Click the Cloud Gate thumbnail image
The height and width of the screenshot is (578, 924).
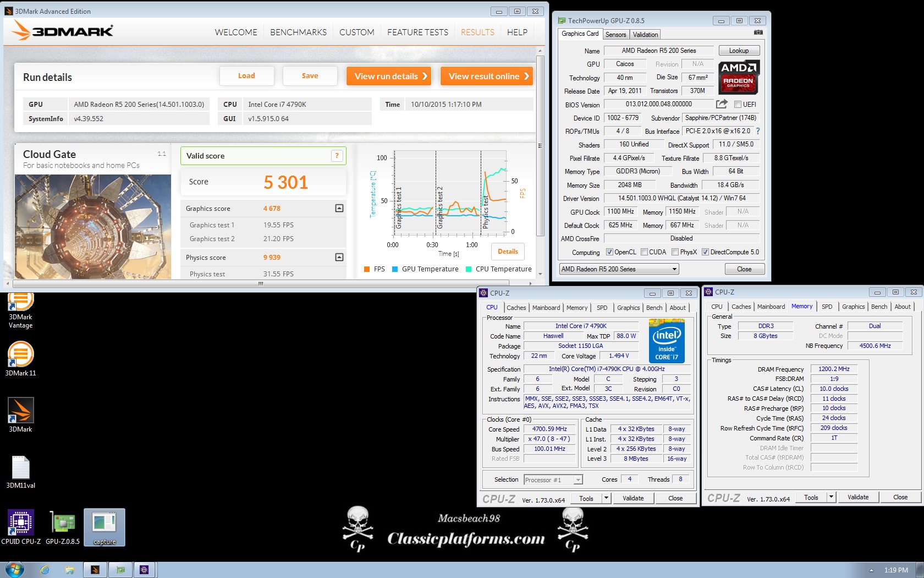click(93, 227)
